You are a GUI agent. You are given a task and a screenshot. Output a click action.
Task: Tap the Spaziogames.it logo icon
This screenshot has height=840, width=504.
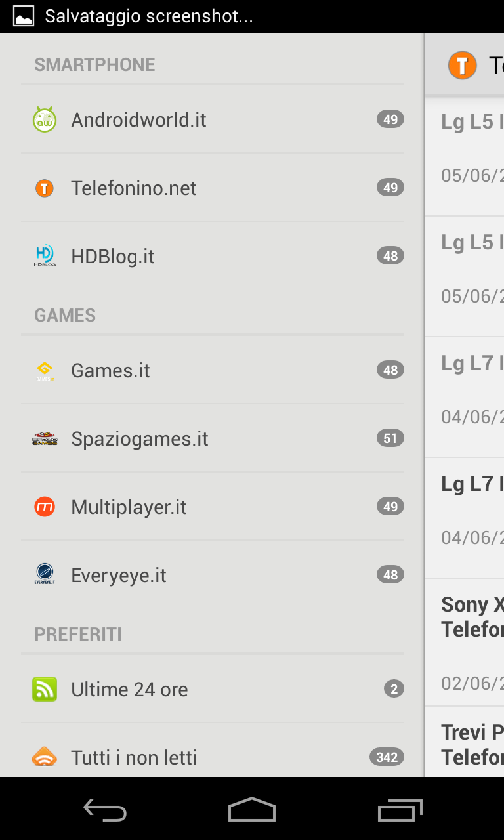[45, 438]
